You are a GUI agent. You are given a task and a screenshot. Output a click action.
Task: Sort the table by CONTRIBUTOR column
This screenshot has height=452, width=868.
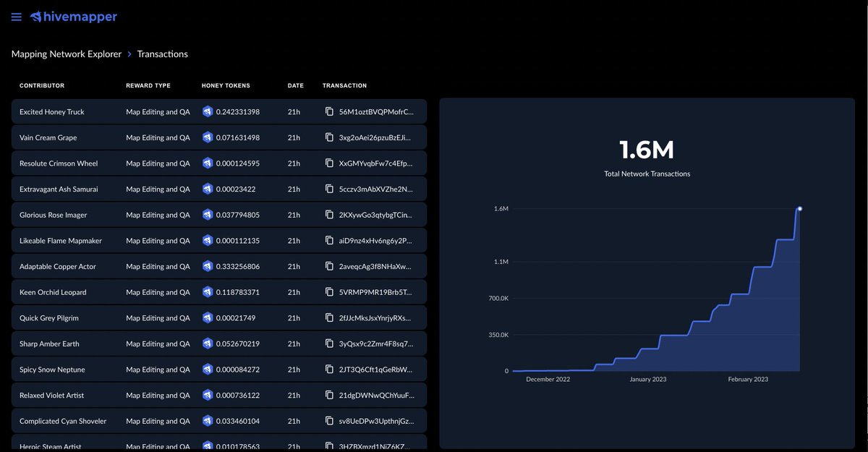click(41, 85)
